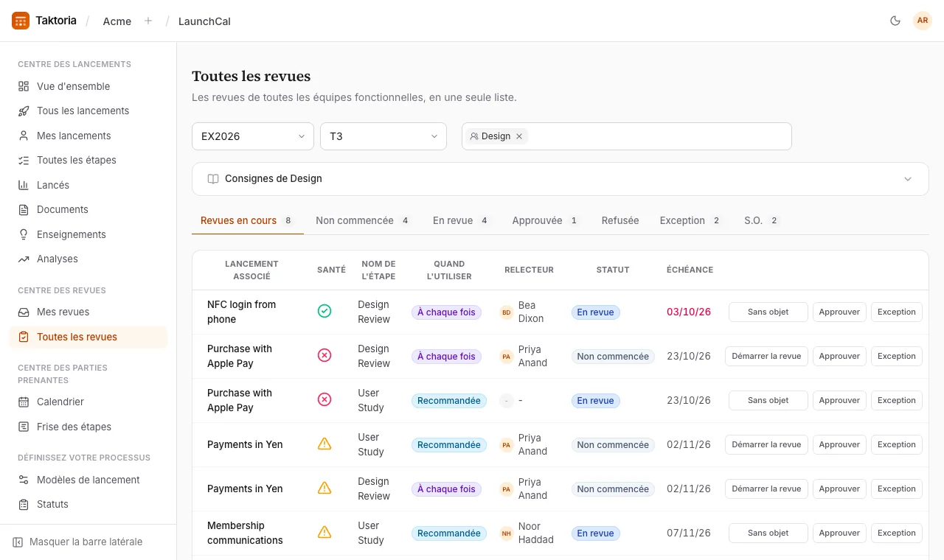Open the T3 quarter dropdown

click(x=383, y=136)
